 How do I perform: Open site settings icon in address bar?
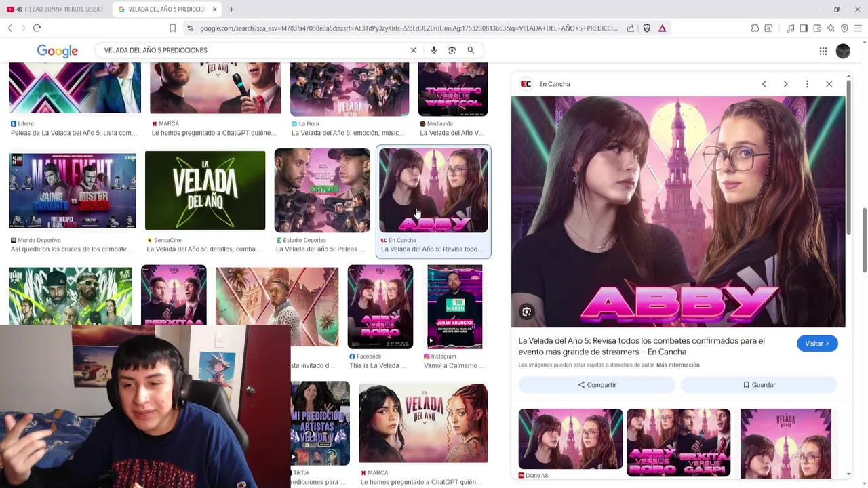[190, 28]
